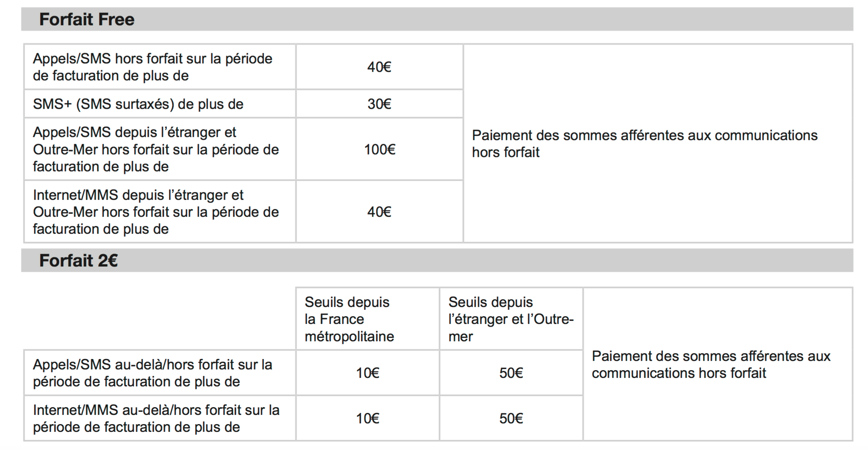
Task: Click the 10€ France métropolitaine value for Appels/SMS
Action: click(367, 373)
